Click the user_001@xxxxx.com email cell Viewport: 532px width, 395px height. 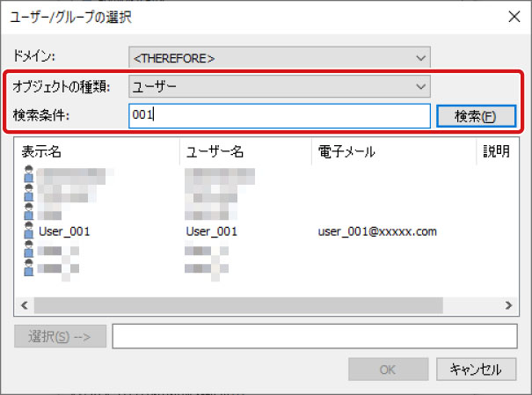(377, 231)
